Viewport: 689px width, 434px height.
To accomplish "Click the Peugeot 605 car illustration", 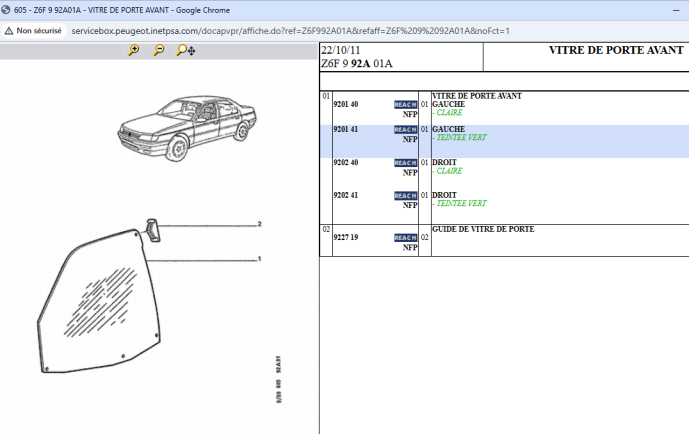I will point(187,128).
